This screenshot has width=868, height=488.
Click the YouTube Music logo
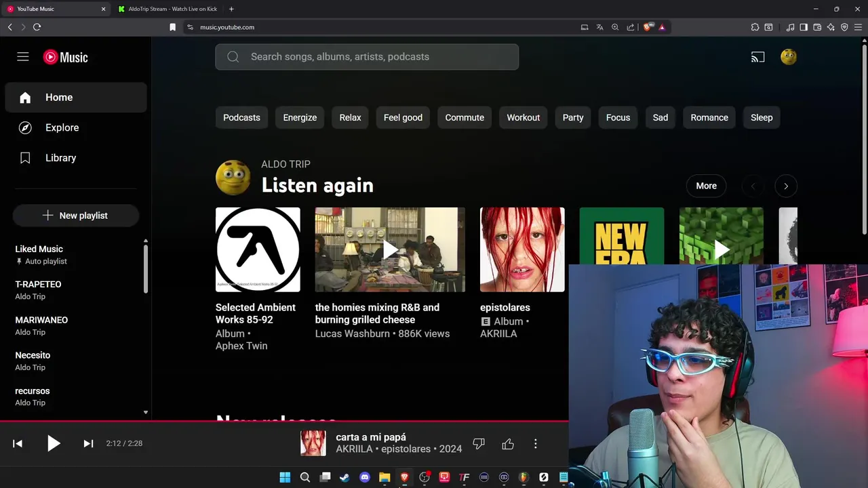tap(66, 58)
